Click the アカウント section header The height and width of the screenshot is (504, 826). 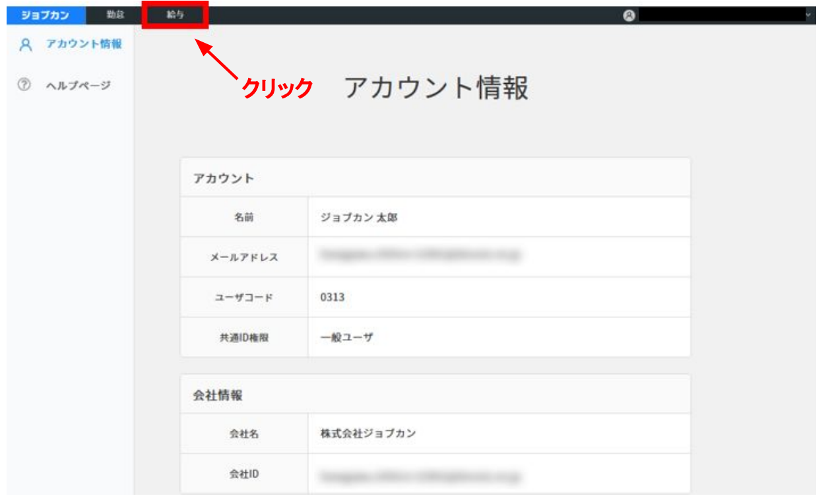(224, 178)
